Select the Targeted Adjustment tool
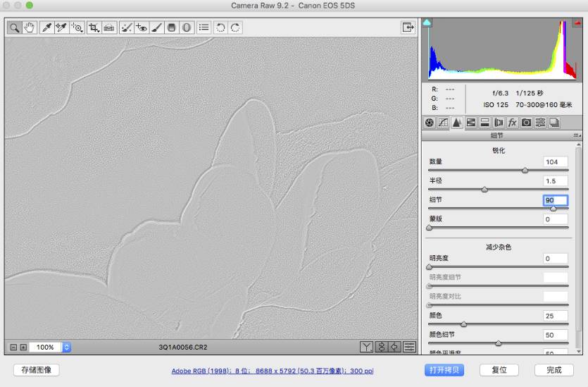This screenshot has width=588, height=387. pyautogui.click(x=77, y=27)
